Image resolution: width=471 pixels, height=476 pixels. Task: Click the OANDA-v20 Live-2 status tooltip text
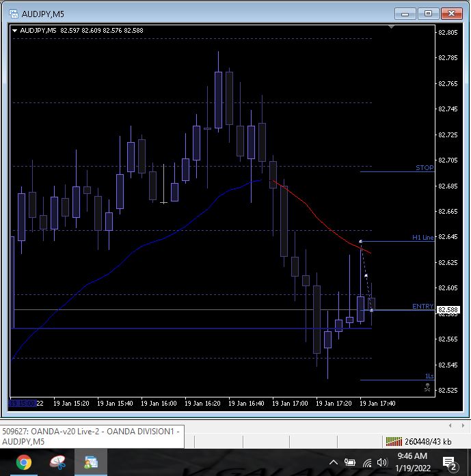click(x=92, y=436)
